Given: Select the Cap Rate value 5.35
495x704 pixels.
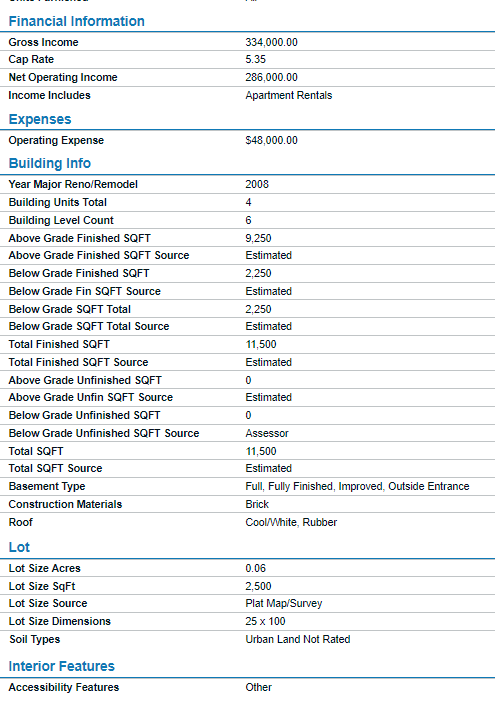Looking at the screenshot, I should coord(256,59).
